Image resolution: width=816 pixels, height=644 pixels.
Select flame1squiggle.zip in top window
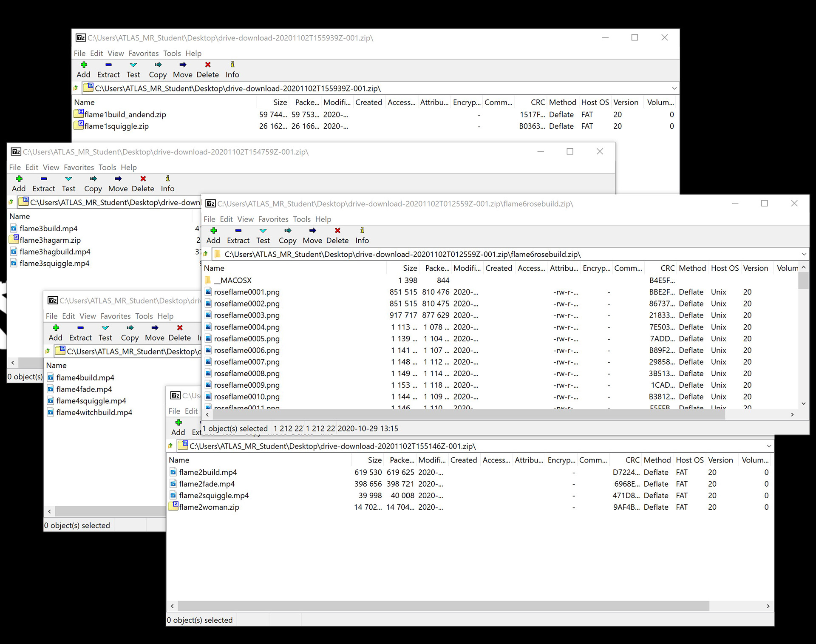[116, 126]
